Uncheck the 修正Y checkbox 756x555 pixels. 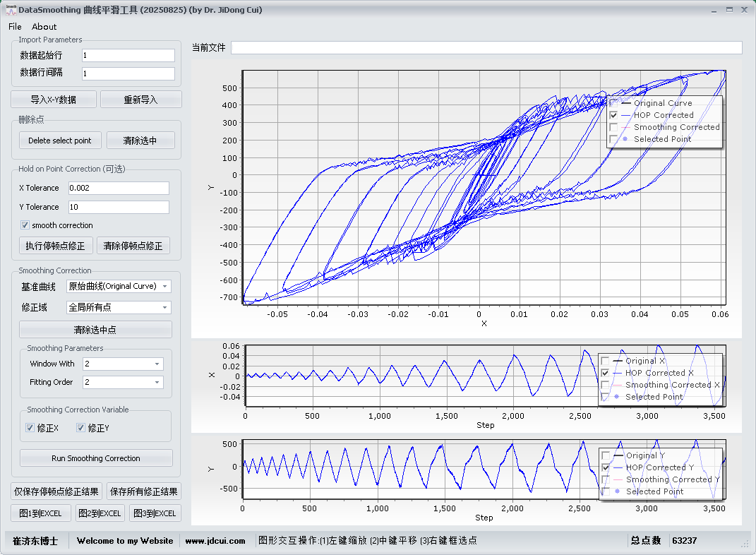click(x=81, y=428)
